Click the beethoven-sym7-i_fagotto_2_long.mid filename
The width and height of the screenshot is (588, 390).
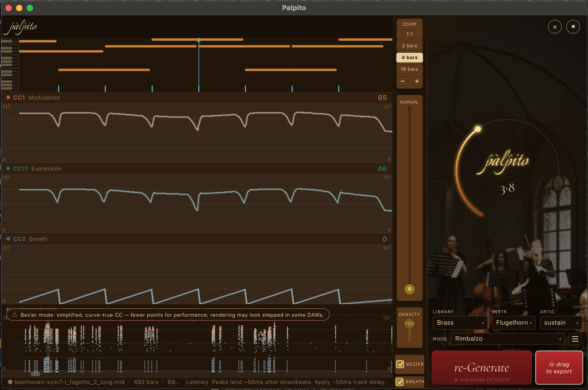click(70, 382)
